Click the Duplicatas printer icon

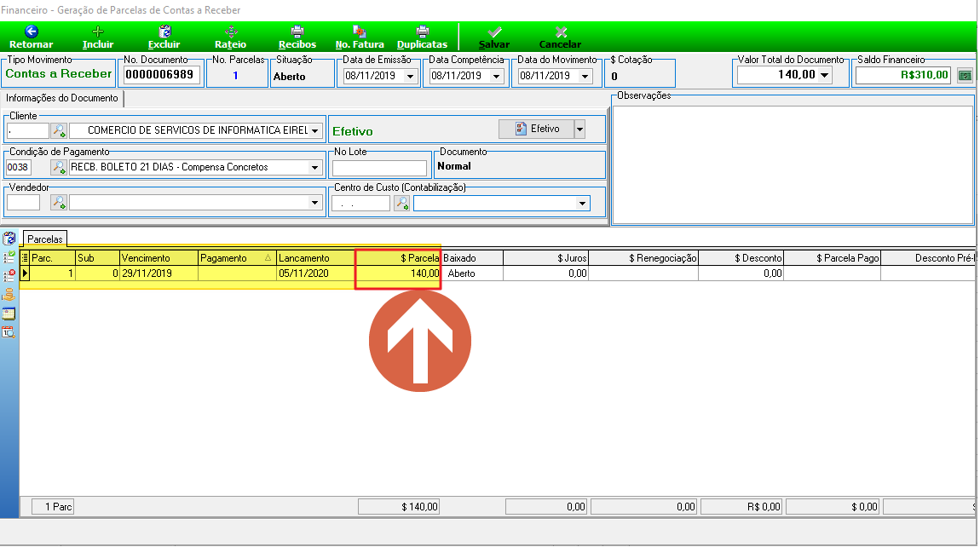pyautogui.click(x=423, y=32)
